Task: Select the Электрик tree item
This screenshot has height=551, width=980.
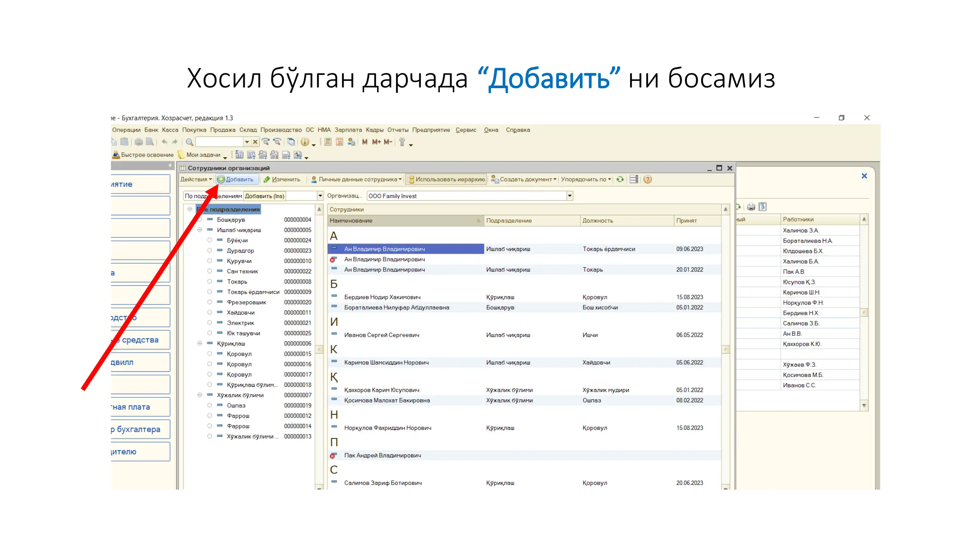Action: [240, 323]
